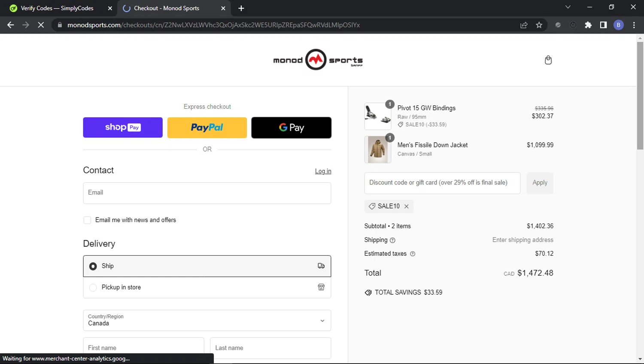Bookmark this page with the star icon
The height and width of the screenshot is (364, 644).
point(539,25)
